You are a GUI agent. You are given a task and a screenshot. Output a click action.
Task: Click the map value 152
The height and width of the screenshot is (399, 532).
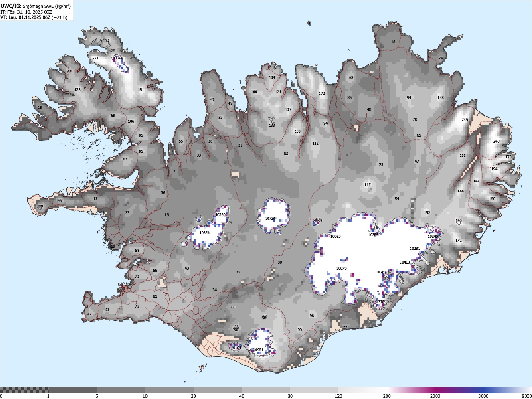[427, 213]
